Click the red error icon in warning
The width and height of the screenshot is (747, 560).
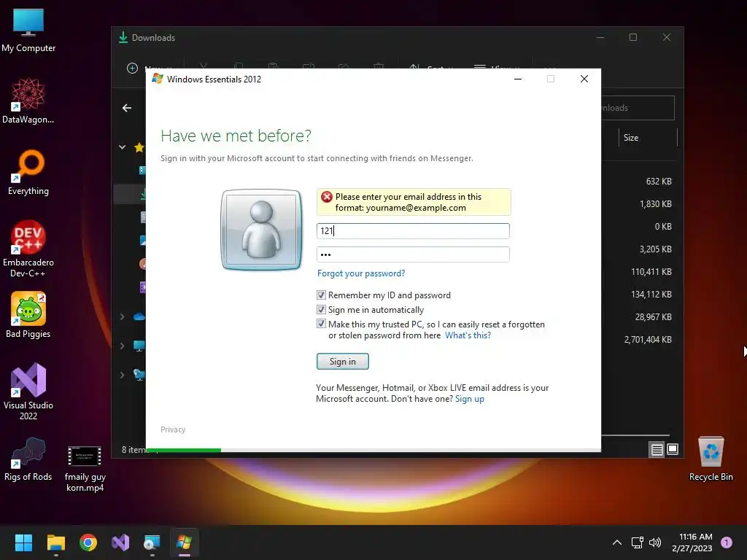pyautogui.click(x=326, y=197)
